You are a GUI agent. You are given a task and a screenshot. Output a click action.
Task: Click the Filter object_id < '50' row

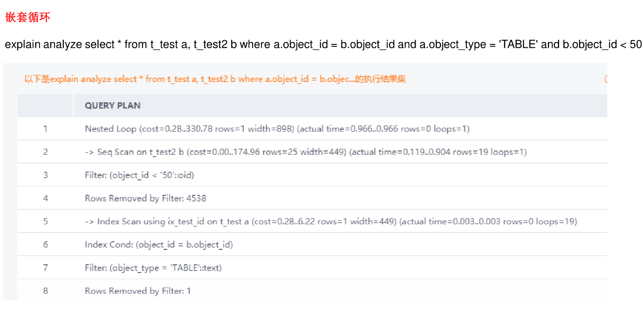pyautogui.click(x=139, y=175)
